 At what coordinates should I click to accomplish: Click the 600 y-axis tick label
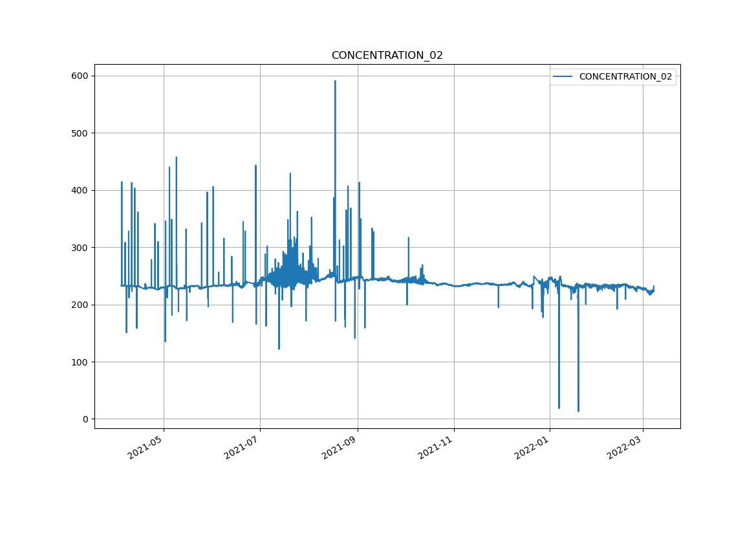click(x=80, y=76)
